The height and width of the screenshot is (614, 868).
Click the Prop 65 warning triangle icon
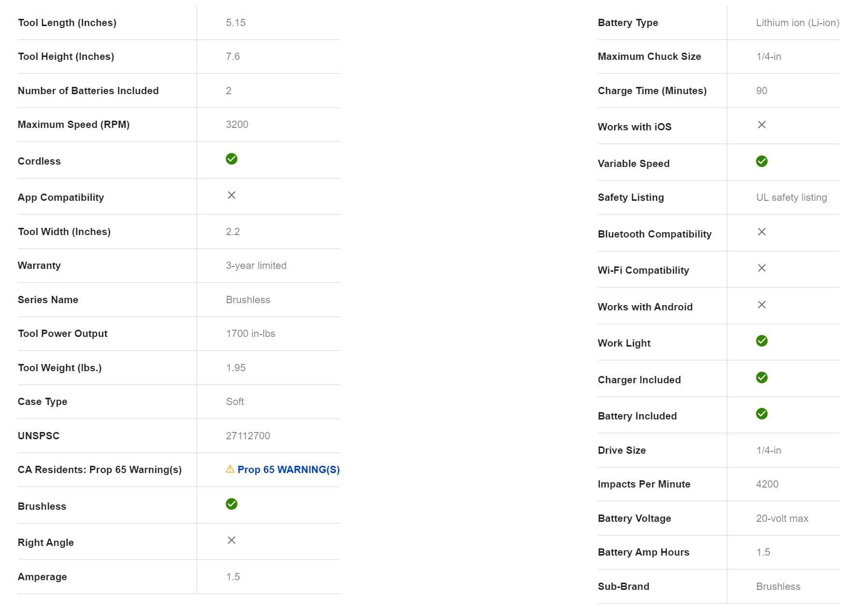point(230,469)
